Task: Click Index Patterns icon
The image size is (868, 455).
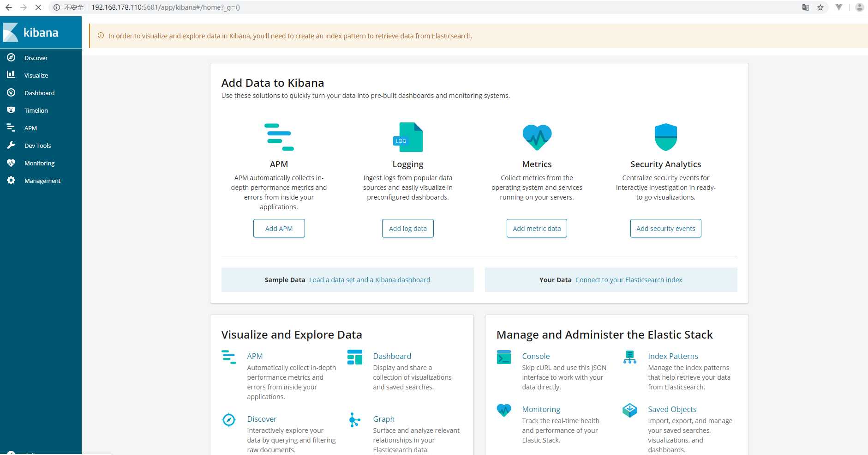Action: pyautogui.click(x=630, y=357)
